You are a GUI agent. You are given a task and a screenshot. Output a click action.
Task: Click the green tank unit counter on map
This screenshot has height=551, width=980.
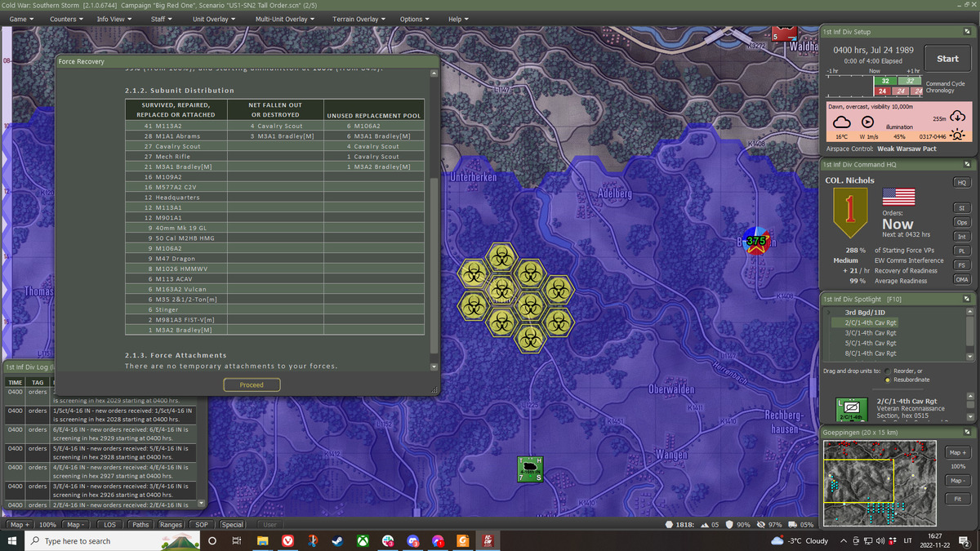coord(529,469)
